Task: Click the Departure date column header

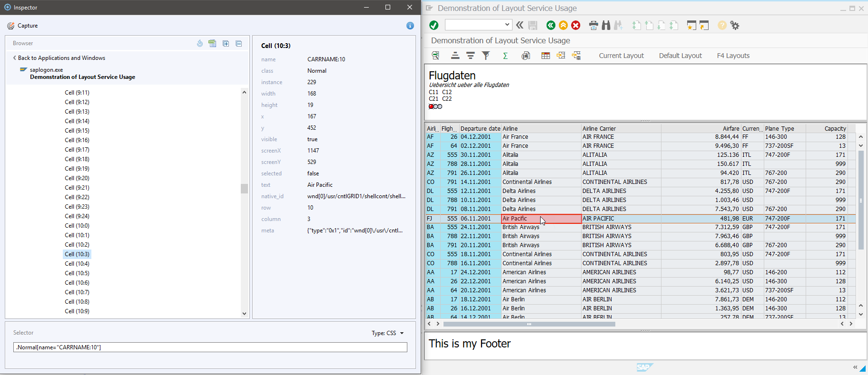Action: [x=480, y=128]
